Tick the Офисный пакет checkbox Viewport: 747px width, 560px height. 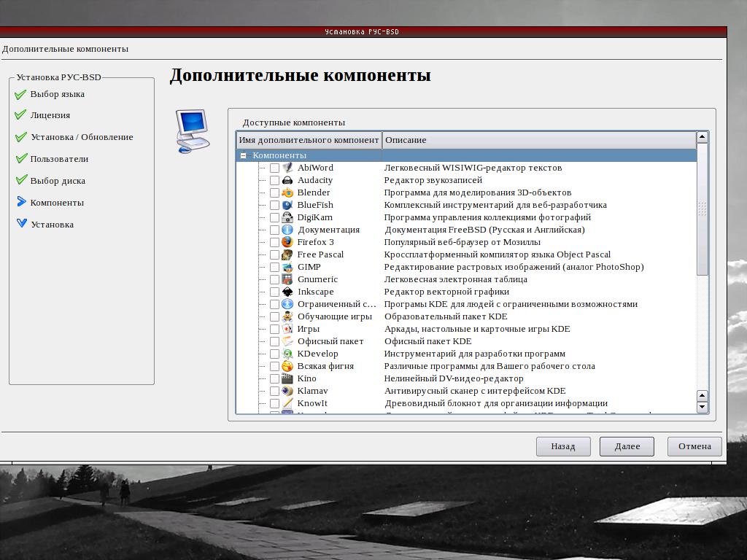[274, 341]
